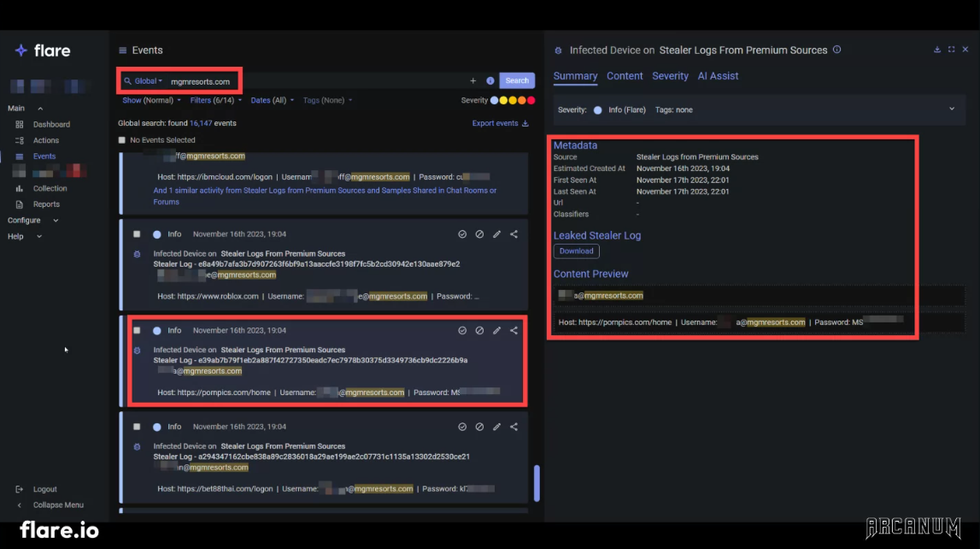Viewport: 980px width, 549px height.
Task: Download the detail panel event
Action: 937,50
